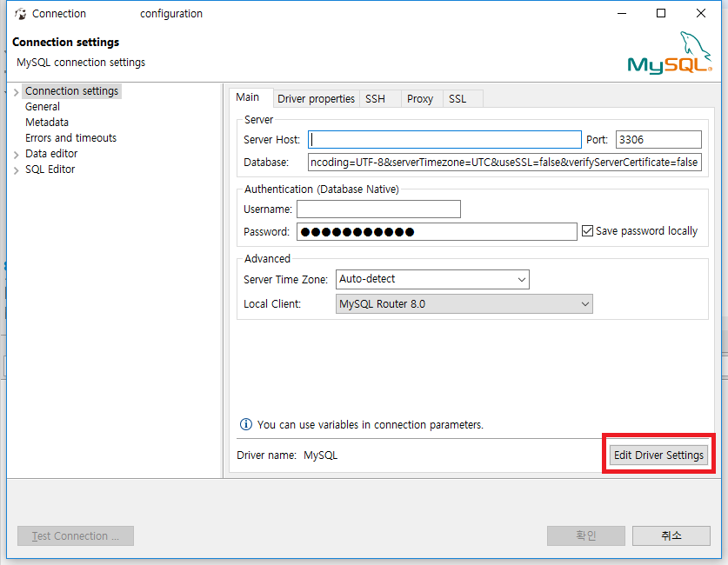
Task: Minimize the connection configuration window
Action: tap(622, 13)
